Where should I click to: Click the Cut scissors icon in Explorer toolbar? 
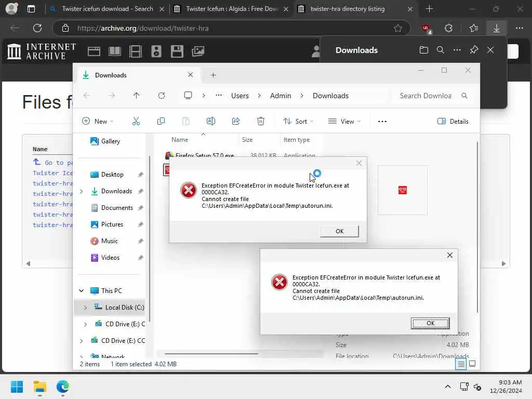[136, 121]
